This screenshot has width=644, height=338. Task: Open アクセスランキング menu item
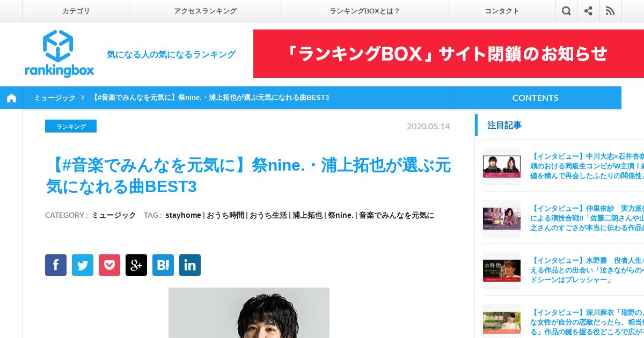tap(205, 11)
